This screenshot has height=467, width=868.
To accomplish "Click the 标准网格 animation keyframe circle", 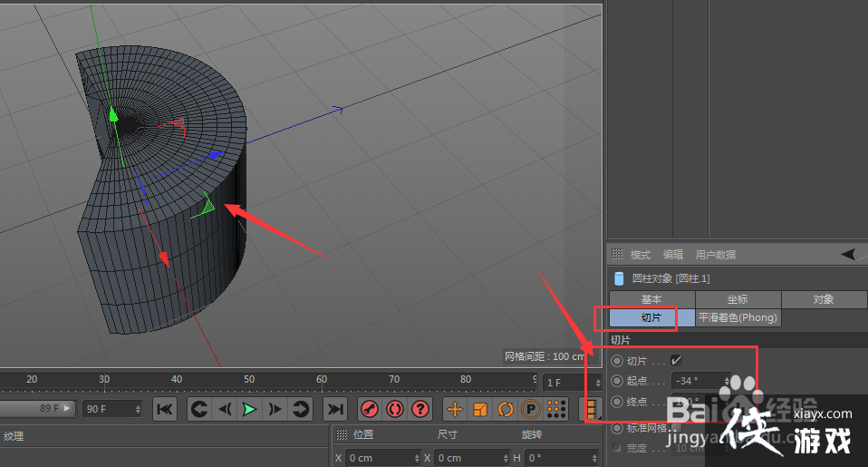I will tap(617, 428).
